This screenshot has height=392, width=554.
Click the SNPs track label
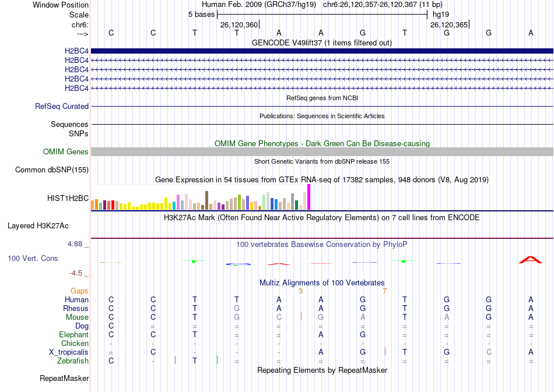pyautogui.click(x=79, y=134)
